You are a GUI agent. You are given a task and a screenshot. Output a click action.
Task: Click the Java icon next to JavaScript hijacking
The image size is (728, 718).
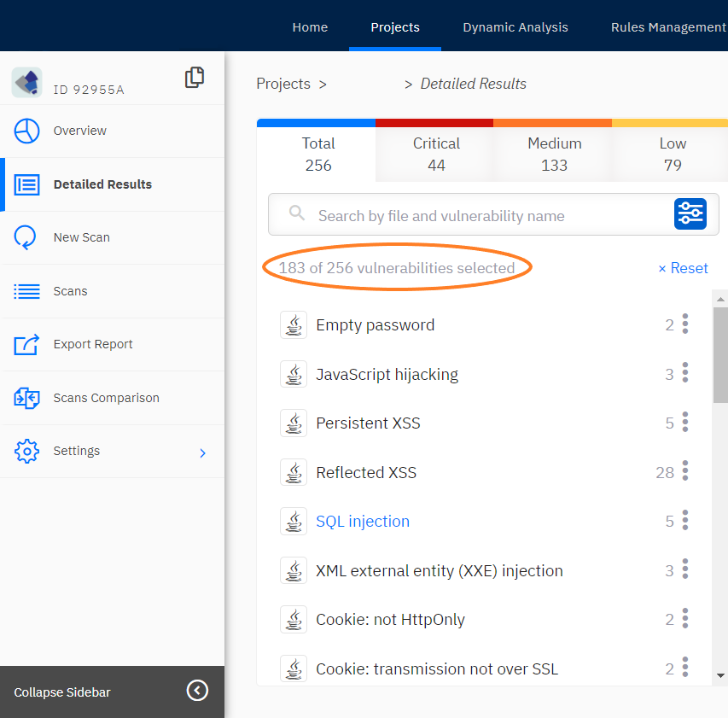tap(294, 374)
